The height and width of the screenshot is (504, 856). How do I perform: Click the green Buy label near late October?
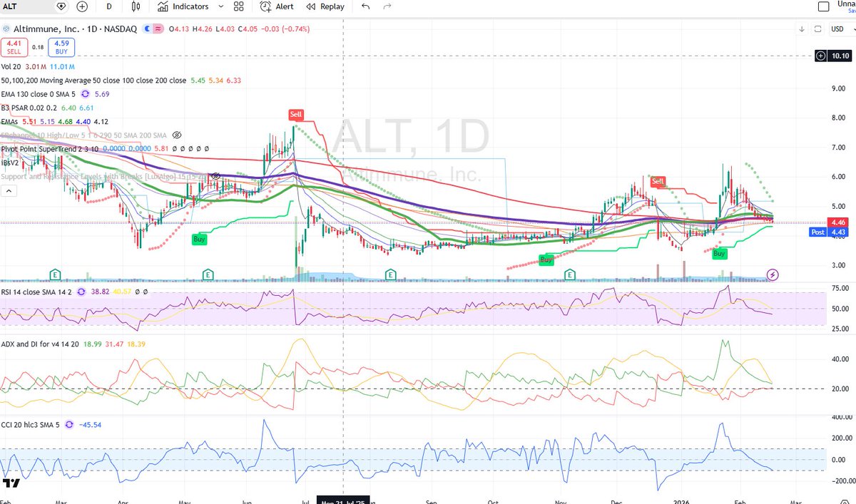(546, 260)
